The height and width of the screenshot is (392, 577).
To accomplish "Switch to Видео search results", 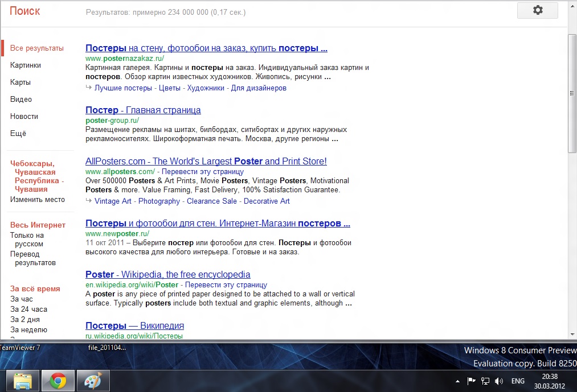I will 21,100.
